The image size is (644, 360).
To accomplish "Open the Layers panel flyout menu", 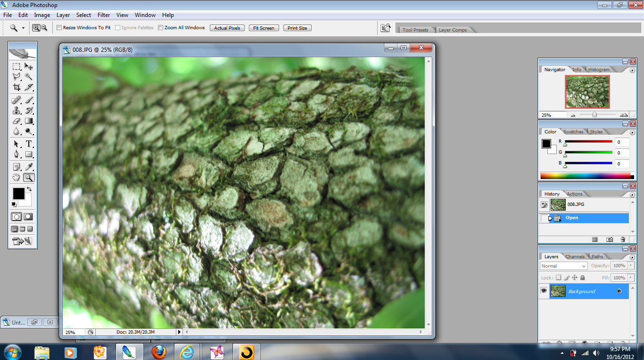I will click(x=632, y=258).
